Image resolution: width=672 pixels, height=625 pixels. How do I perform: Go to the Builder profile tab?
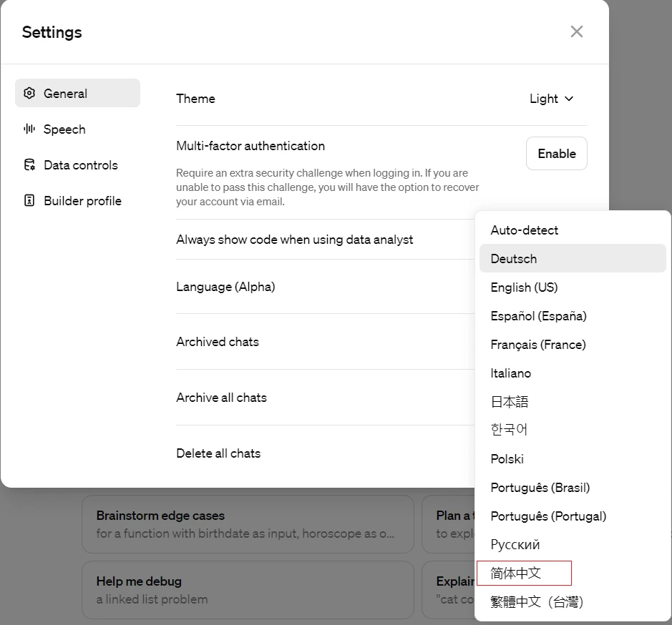tap(77, 200)
